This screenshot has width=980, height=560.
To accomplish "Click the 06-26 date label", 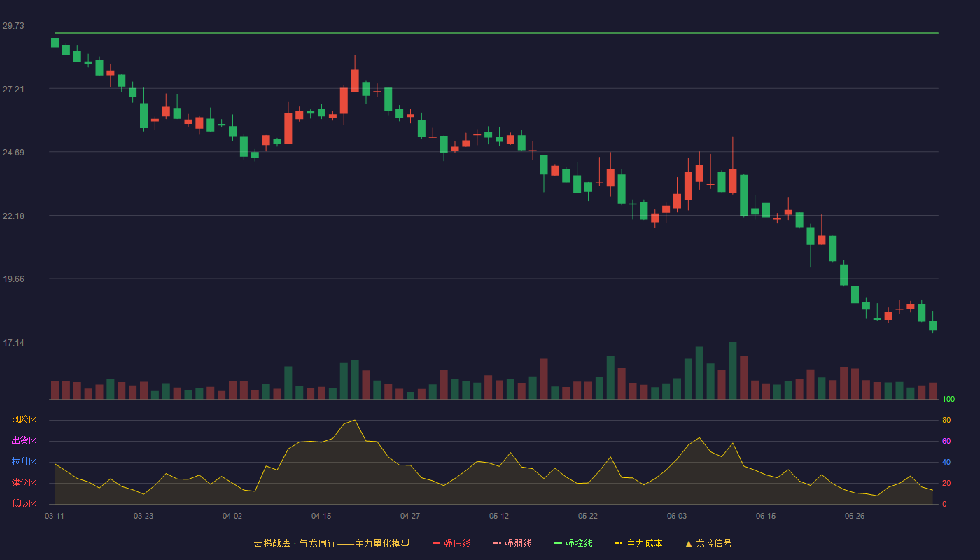I will (x=855, y=516).
